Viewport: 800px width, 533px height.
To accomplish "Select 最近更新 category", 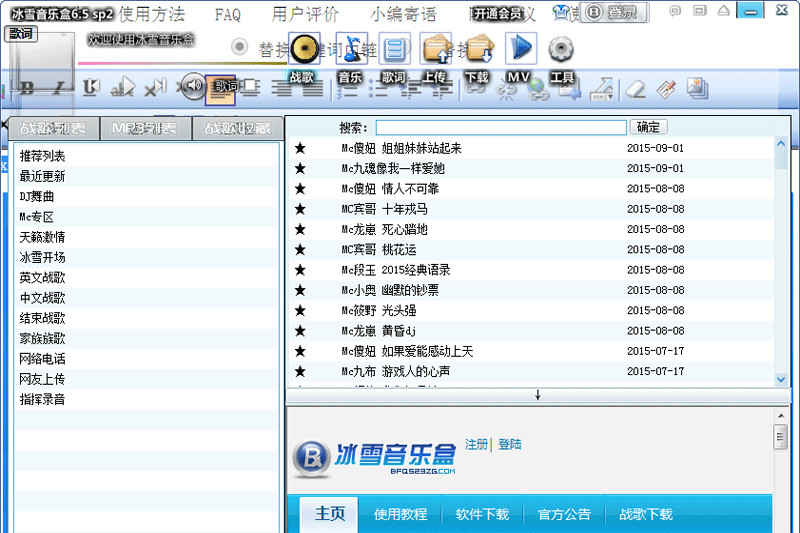I will (42, 176).
